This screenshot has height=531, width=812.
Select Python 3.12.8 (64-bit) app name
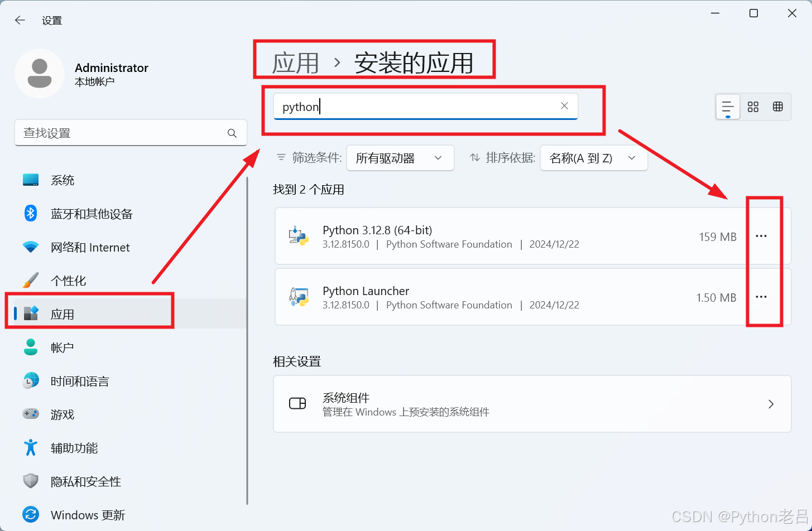click(x=377, y=230)
